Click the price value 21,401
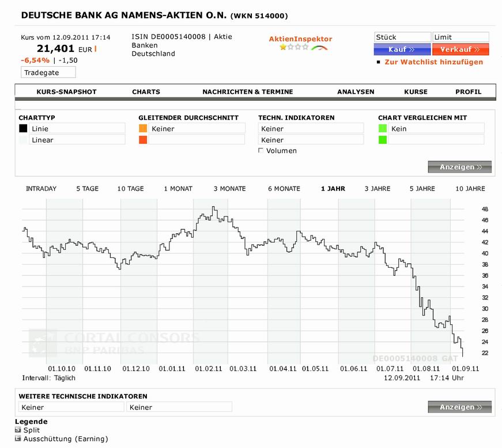 click(55, 48)
